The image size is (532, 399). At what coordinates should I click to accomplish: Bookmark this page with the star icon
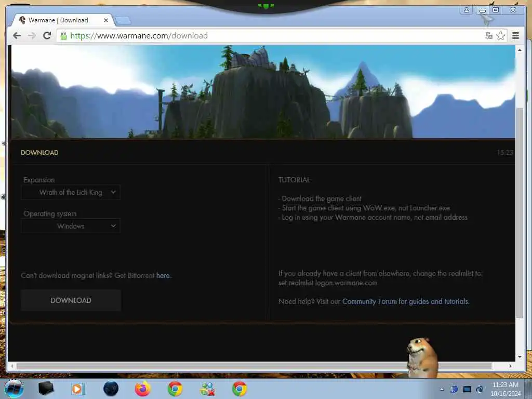point(500,36)
